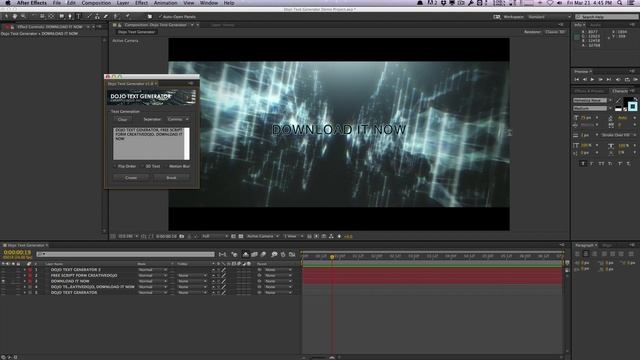Viewport: 640px width, 360px height.
Task: Toggle visibility of layer 5 DOJO TEXT GENERATOR
Action: point(3,293)
